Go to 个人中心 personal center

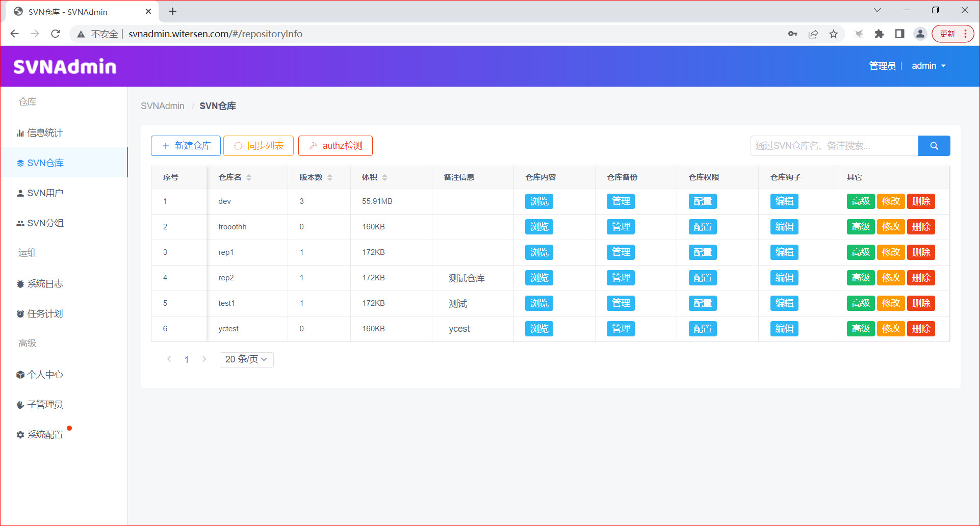coord(45,374)
